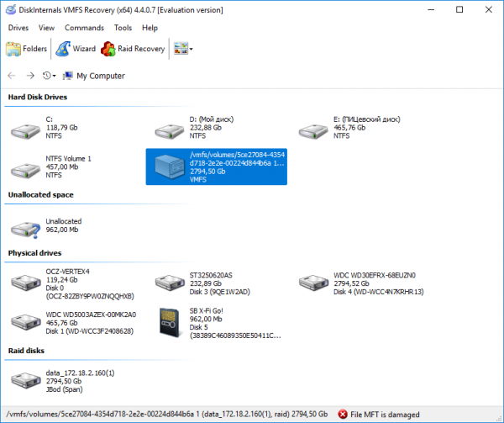Click the Folders toolbar button

pyautogui.click(x=27, y=50)
